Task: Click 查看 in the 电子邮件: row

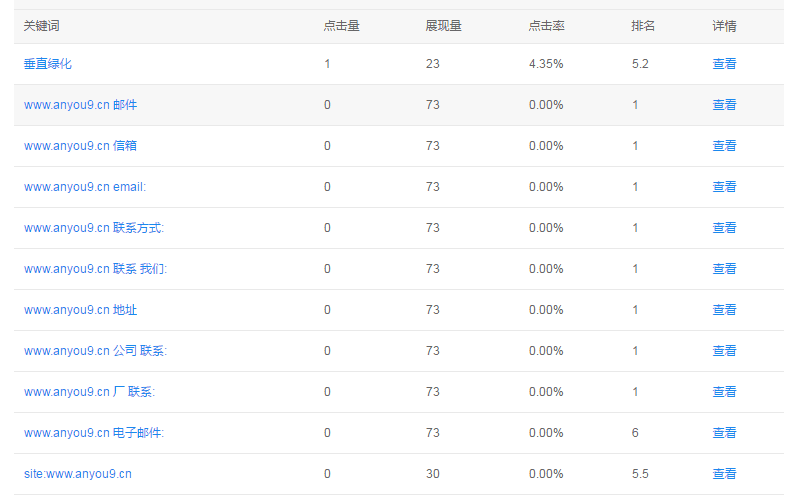Action: pos(724,433)
